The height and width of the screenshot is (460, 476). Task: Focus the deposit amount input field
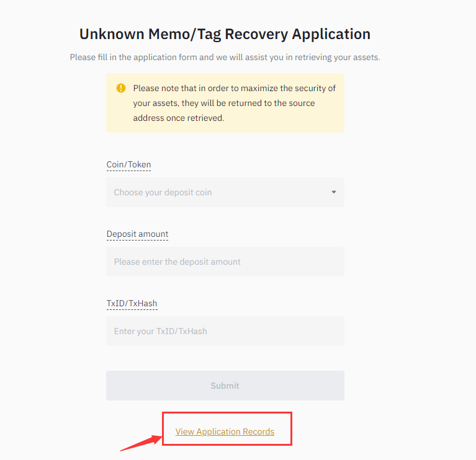click(225, 262)
